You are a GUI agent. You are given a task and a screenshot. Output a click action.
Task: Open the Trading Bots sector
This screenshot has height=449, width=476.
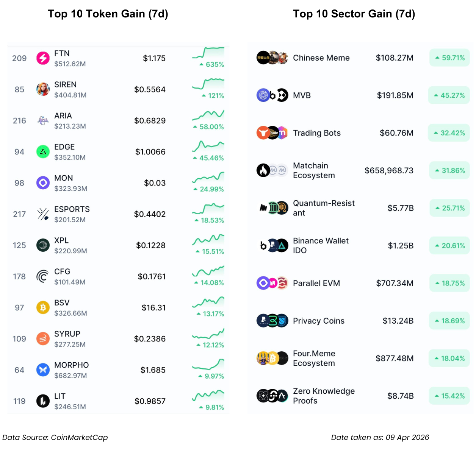[316, 133]
